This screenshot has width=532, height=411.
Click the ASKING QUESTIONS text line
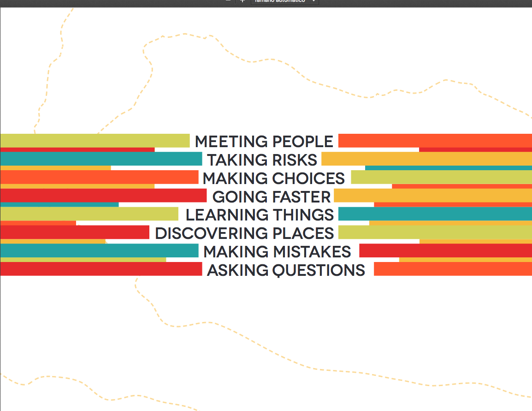coord(286,270)
